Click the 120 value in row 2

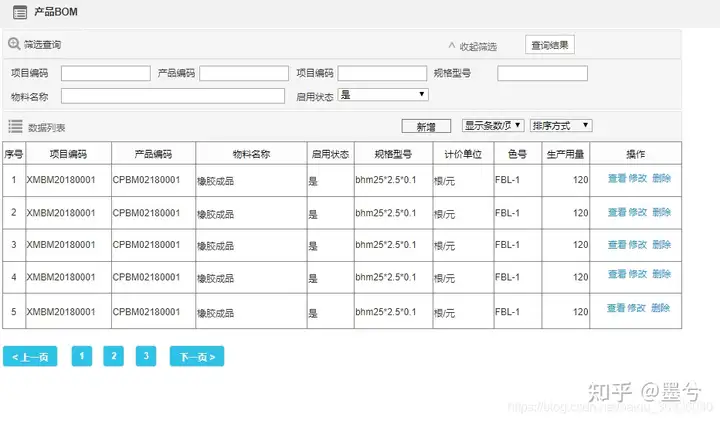pyautogui.click(x=580, y=213)
